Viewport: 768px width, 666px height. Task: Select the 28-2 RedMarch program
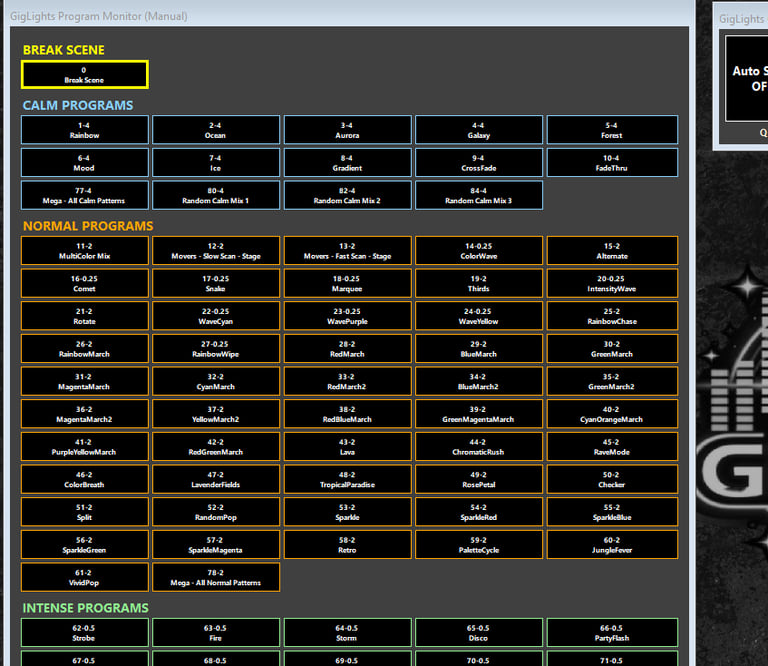point(347,349)
